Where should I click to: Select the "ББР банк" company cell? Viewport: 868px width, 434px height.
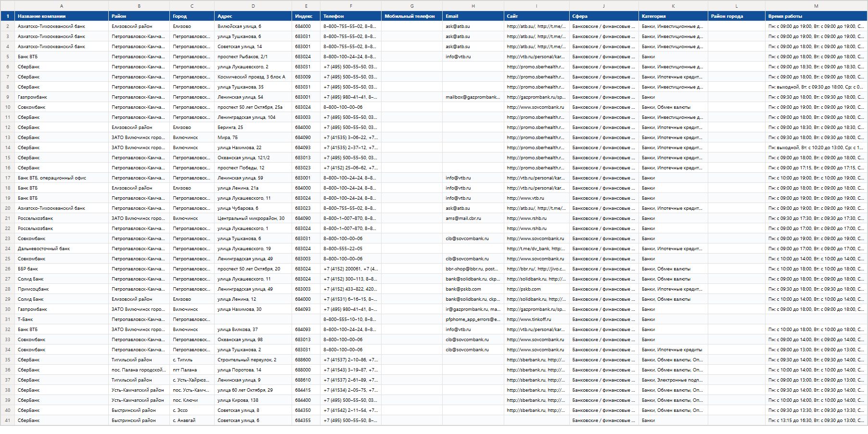tap(62, 269)
